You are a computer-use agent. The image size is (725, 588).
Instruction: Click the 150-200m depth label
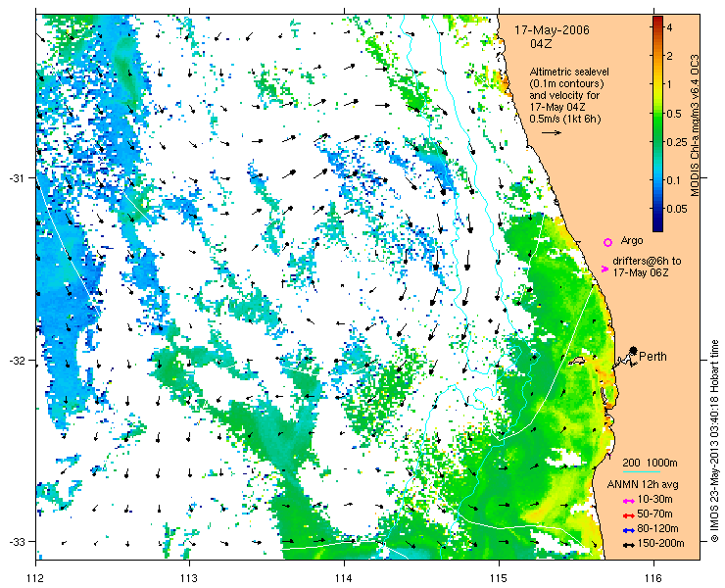tap(660, 543)
